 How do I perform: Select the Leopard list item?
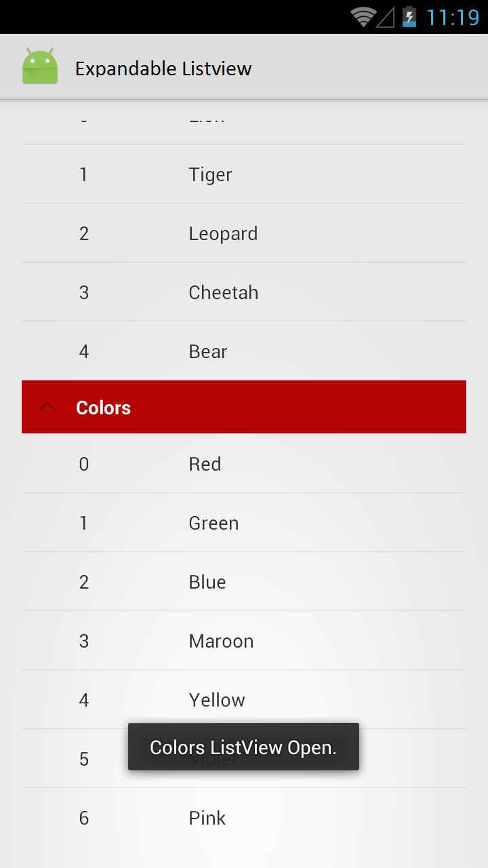tap(244, 233)
